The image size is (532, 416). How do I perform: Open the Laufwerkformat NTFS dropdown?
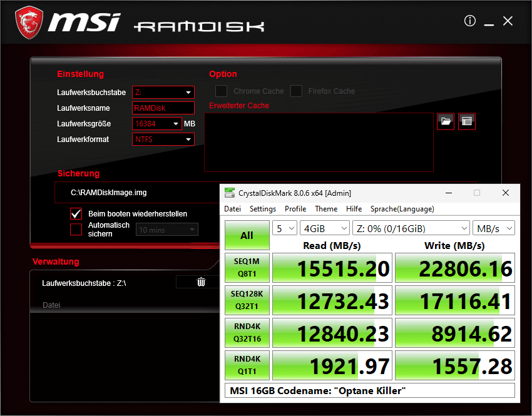(x=163, y=139)
